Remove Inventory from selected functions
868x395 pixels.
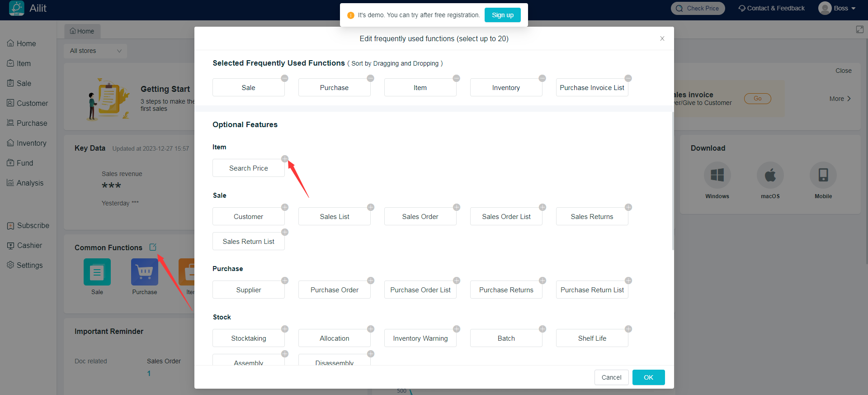click(x=542, y=78)
